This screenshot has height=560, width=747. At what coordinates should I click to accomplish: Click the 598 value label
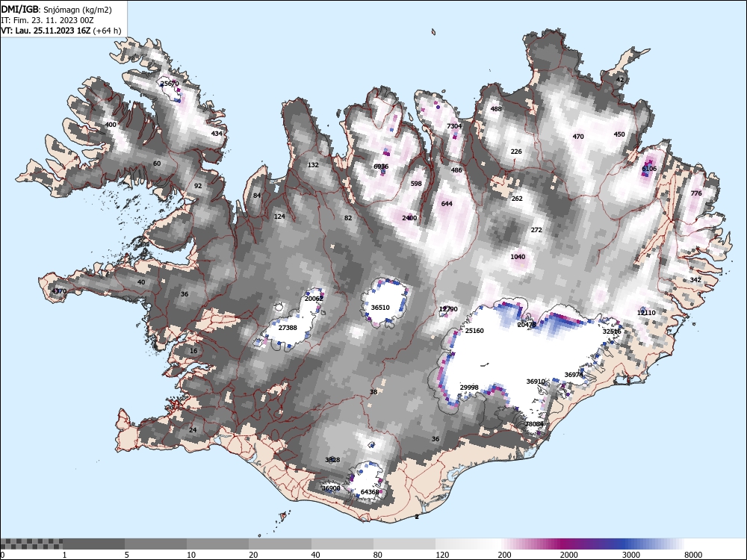(416, 184)
